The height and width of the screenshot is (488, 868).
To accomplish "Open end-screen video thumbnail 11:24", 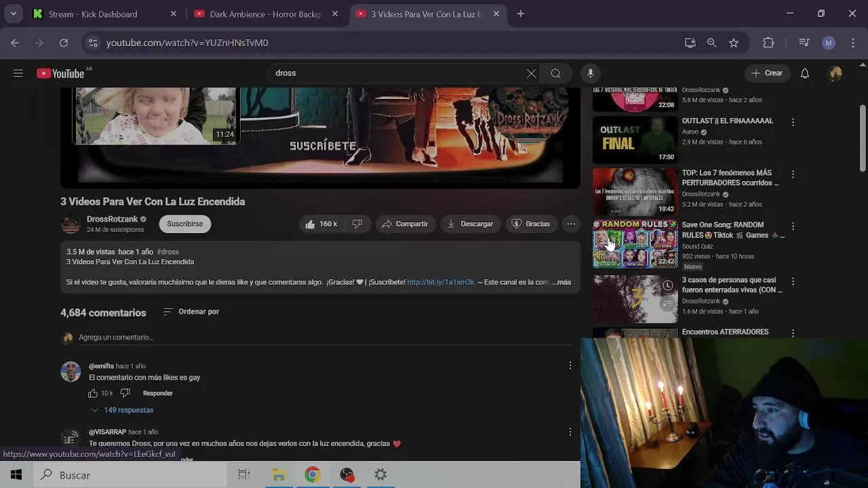I will 155,115.
